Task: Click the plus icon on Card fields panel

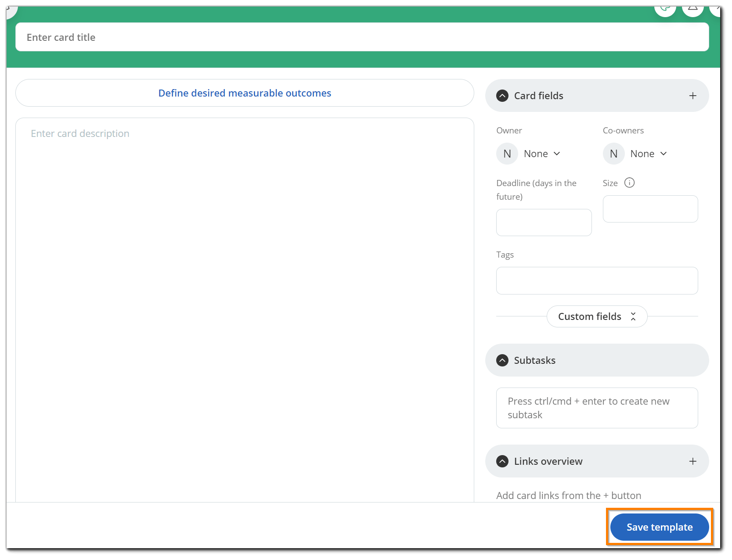Action: pos(693,95)
